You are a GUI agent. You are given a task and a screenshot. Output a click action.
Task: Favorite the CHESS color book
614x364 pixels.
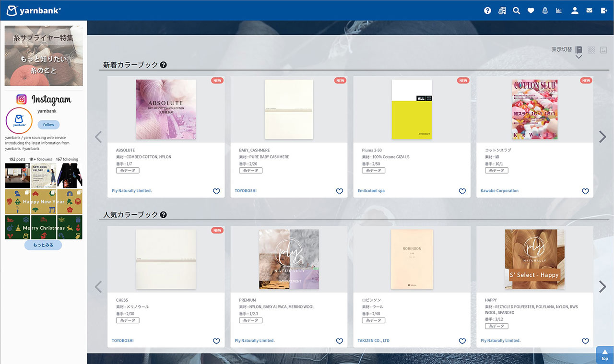[x=216, y=341]
